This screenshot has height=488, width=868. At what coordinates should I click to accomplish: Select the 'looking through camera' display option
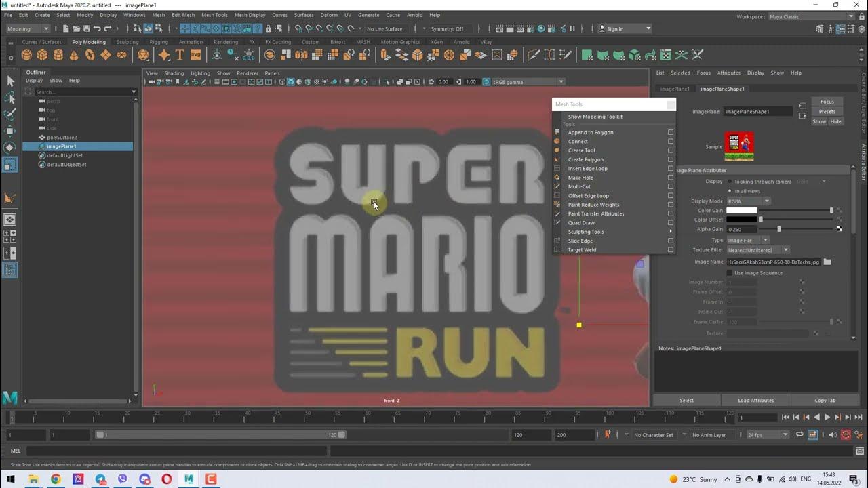[730, 182]
